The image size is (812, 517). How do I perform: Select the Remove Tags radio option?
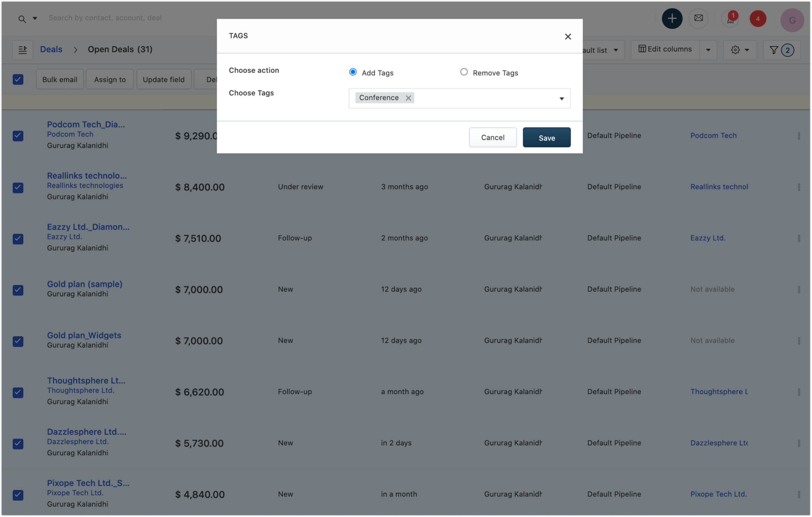tap(464, 72)
